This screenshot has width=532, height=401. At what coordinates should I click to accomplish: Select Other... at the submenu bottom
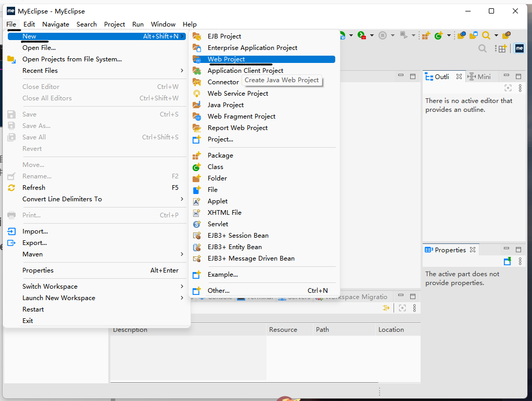(263, 291)
